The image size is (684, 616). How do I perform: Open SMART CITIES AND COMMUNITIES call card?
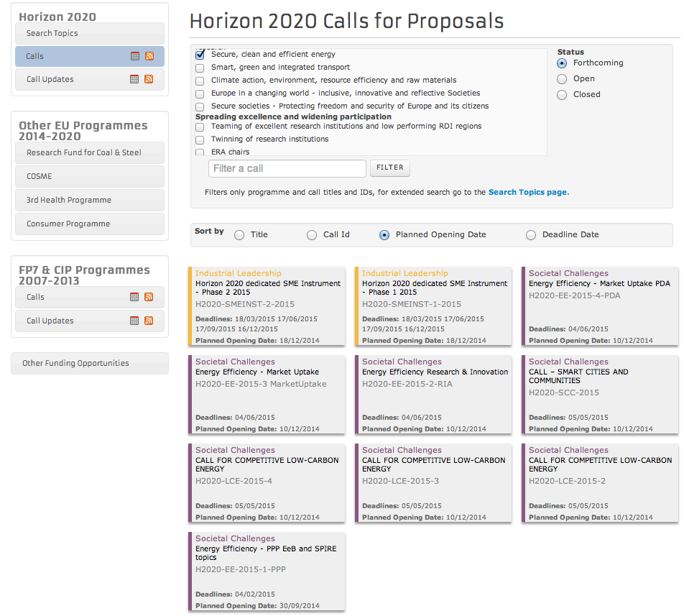tap(600, 395)
